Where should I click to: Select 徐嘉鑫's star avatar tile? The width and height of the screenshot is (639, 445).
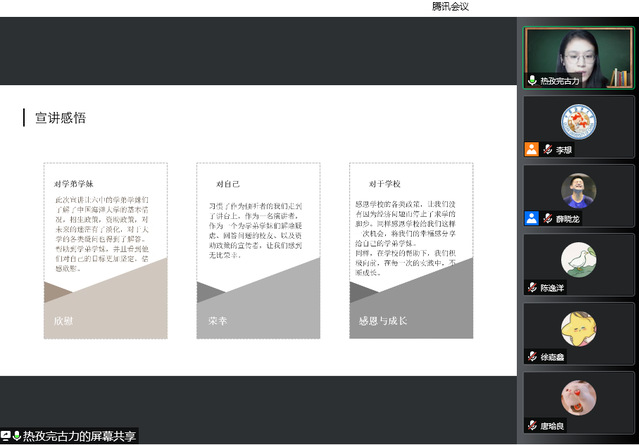pos(579,328)
